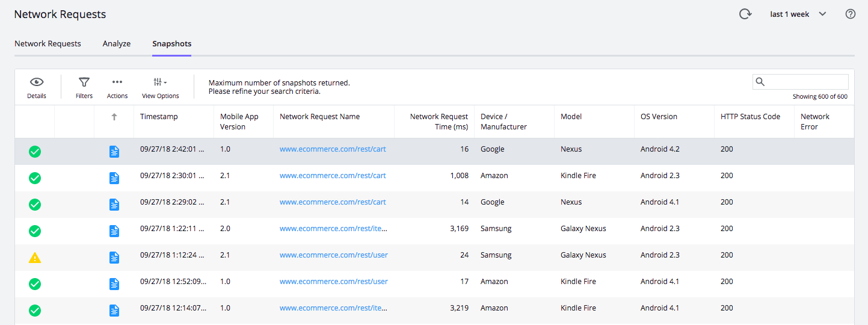Select the Snapshots tab
Image resolution: width=868 pixels, height=325 pixels.
click(172, 43)
